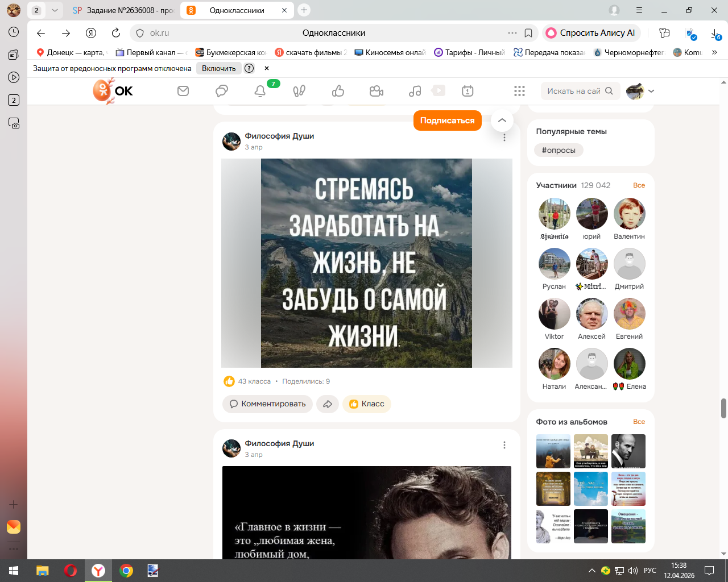Open OK music note icon
This screenshot has width=728, height=582.
click(415, 91)
